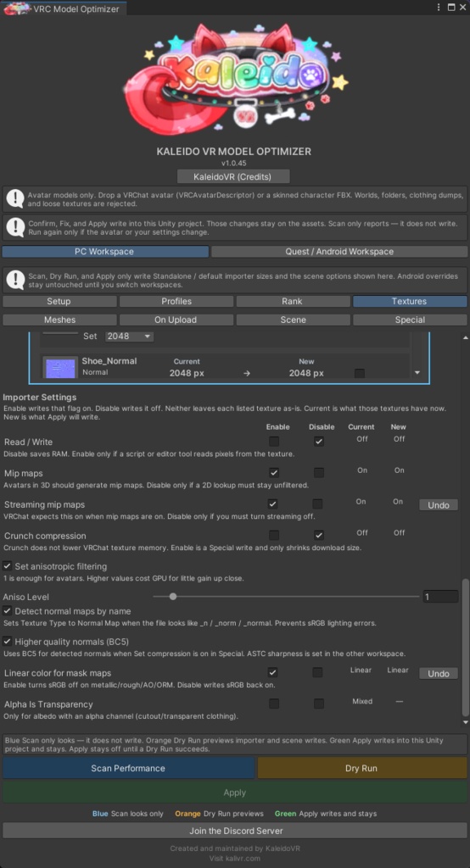Uncheck Disable for Crunch compression

pos(319,536)
